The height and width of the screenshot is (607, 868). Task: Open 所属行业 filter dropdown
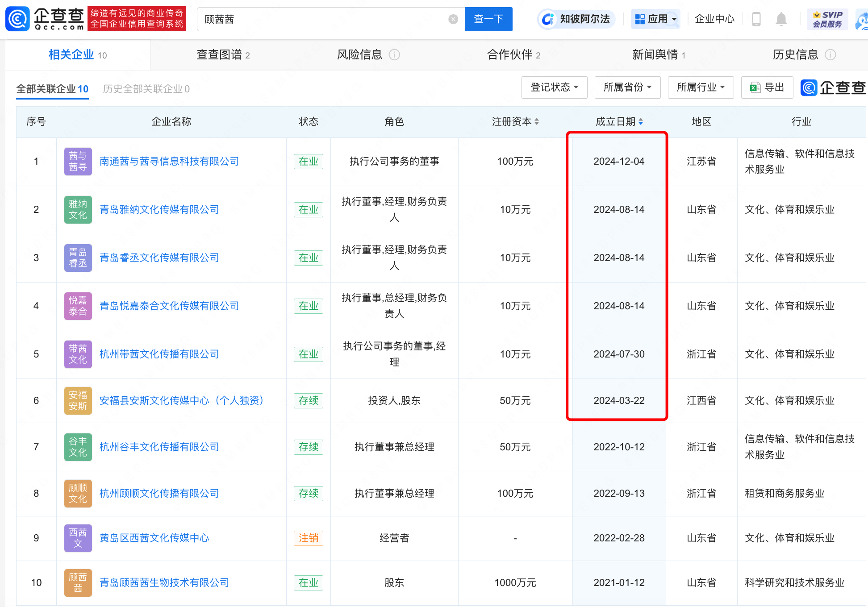701,87
